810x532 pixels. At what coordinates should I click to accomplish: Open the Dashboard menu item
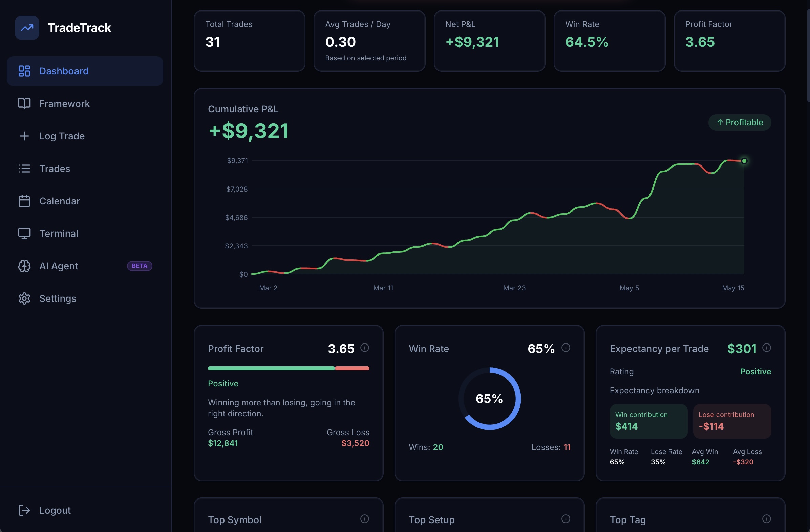tap(85, 71)
